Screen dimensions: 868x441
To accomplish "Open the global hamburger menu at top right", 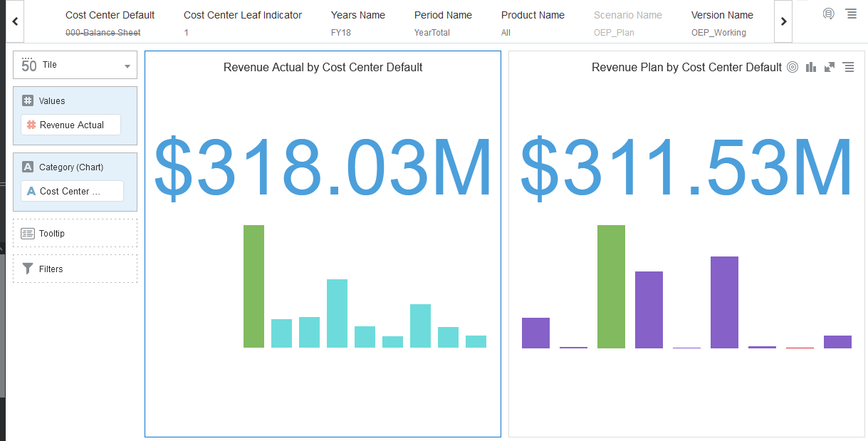I will click(x=851, y=14).
